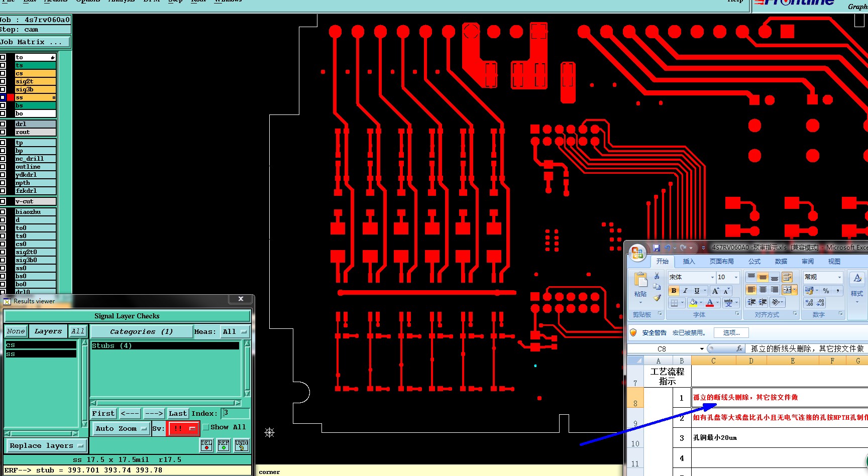Toggle Italic in Excel font group
Viewport: 868px width, 476px height.
(x=685, y=291)
